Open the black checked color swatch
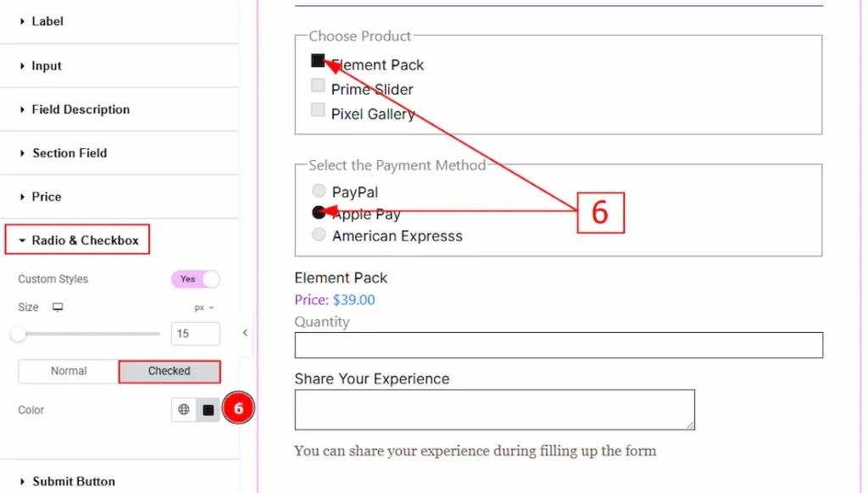The image size is (868, 493). coord(207,409)
